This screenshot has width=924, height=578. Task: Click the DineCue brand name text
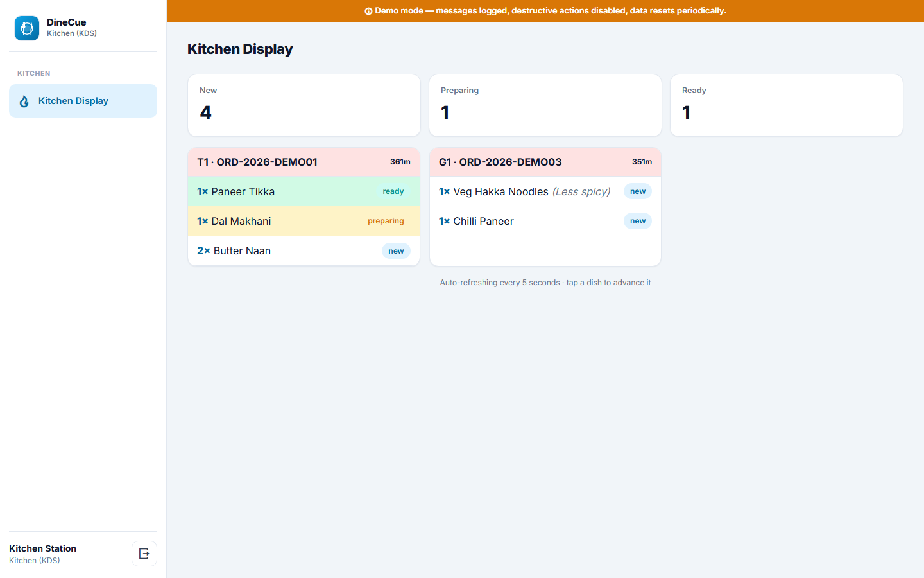pos(67,22)
